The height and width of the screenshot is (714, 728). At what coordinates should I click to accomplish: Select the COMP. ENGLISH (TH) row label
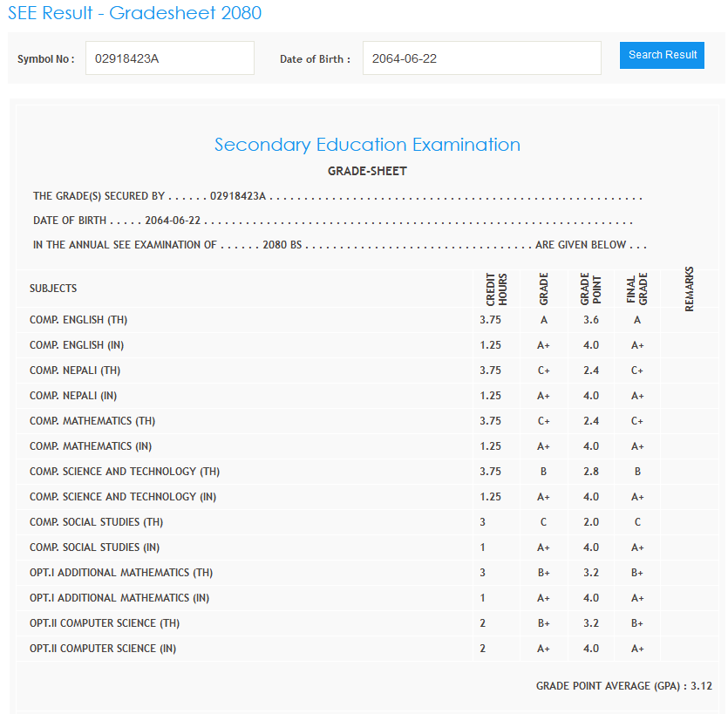(x=78, y=320)
